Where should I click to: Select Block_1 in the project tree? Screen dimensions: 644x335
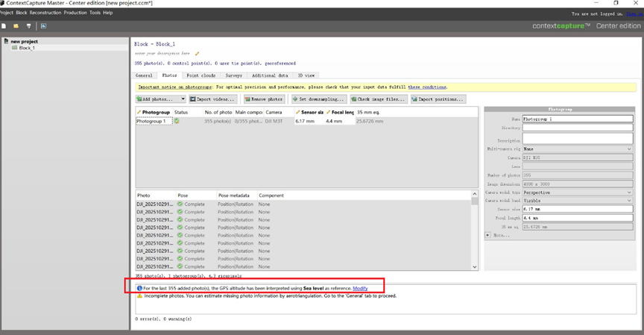coord(27,48)
